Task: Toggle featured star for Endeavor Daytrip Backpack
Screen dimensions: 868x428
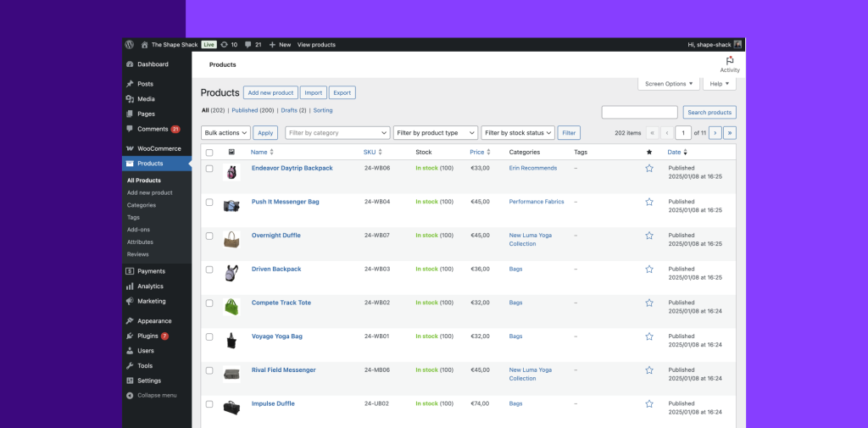Action: (649, 169)
